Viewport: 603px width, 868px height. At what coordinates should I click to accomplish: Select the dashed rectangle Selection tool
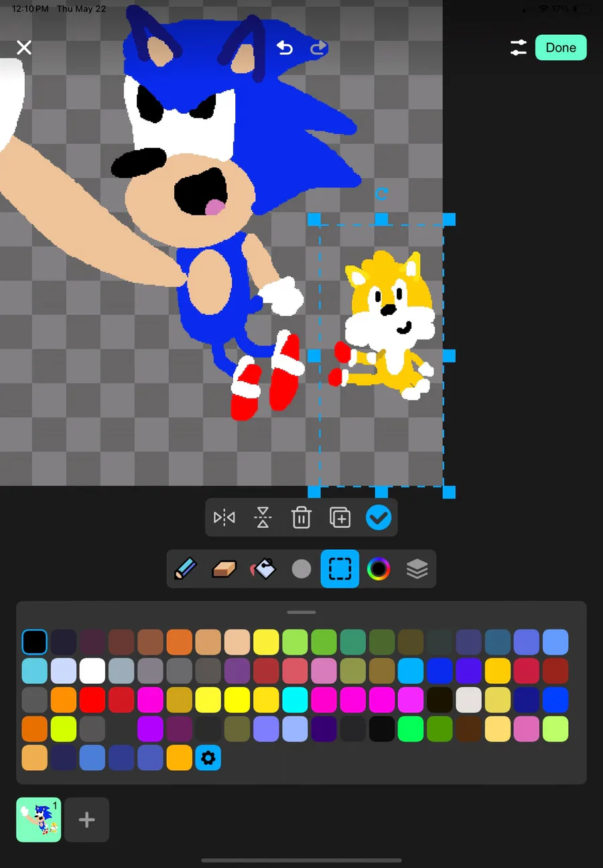click(x=340, y=569)
